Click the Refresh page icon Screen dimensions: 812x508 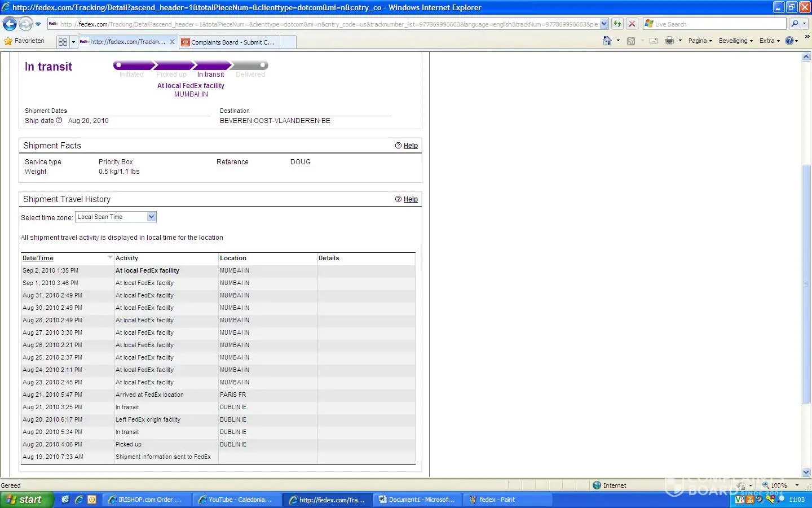(618, 24)
